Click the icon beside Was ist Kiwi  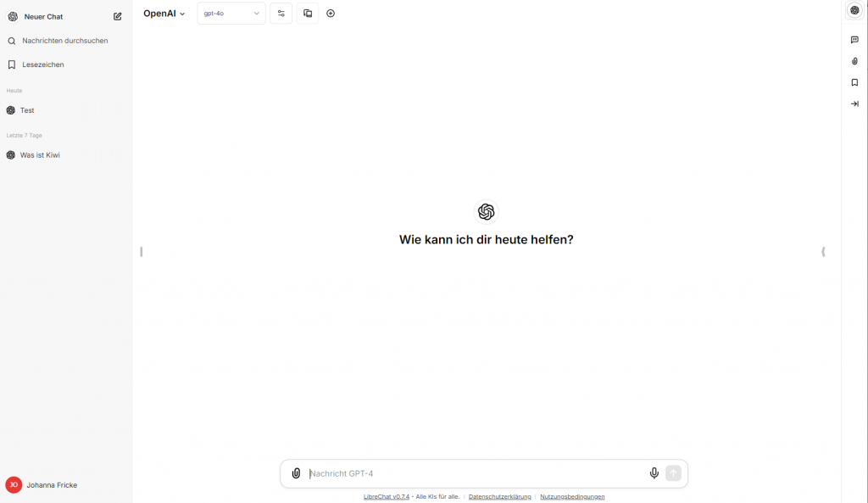click(10, 155)
